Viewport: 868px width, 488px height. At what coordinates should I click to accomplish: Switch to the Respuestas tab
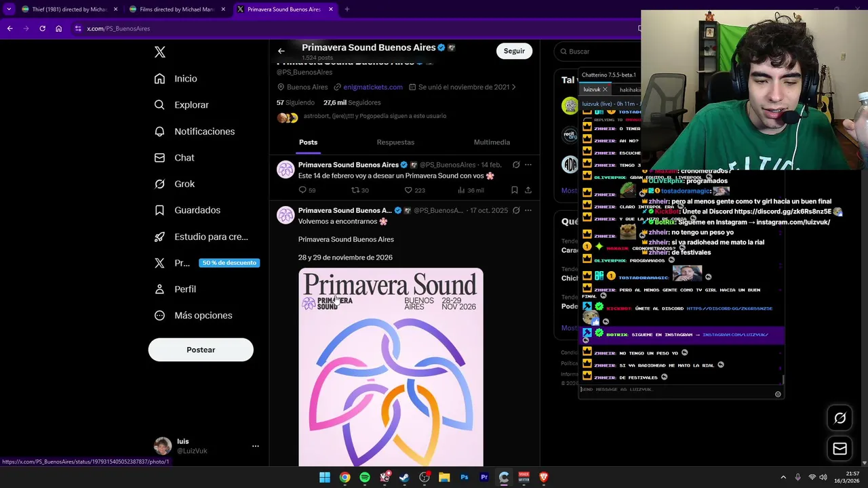point(395,142)
